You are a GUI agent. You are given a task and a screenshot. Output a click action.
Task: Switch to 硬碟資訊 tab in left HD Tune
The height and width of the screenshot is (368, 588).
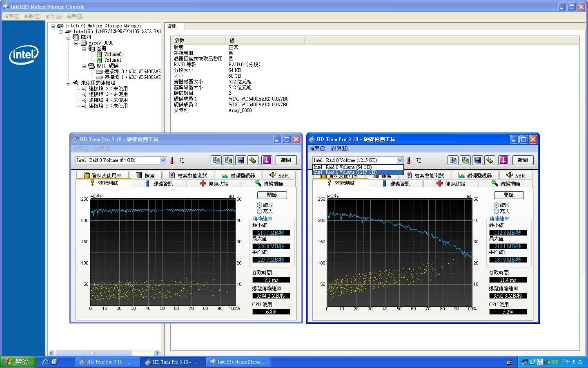[159, 184]
